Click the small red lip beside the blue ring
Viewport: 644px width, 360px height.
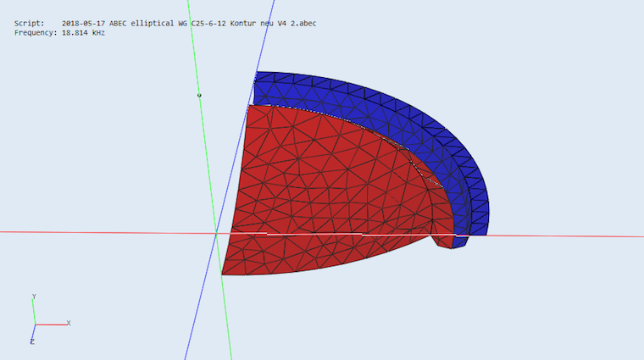click(441, 241)
